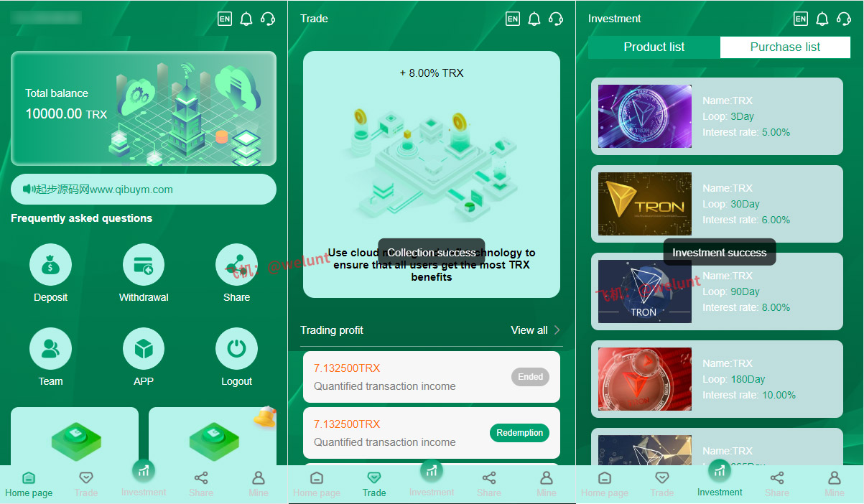Viewport: 864px width, 504px height.
Task: Click the Redemption button
Action: tap(519, 433)
